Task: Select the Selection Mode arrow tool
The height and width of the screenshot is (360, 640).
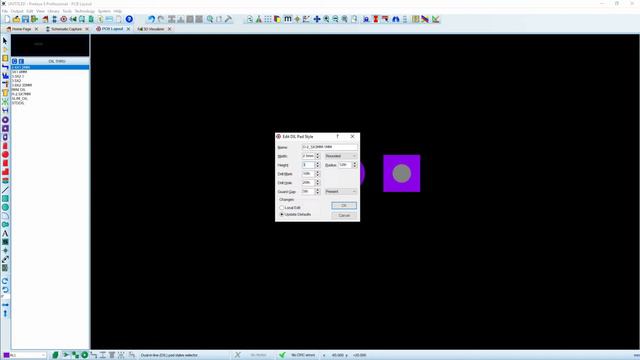Action: tap(5, 41)
